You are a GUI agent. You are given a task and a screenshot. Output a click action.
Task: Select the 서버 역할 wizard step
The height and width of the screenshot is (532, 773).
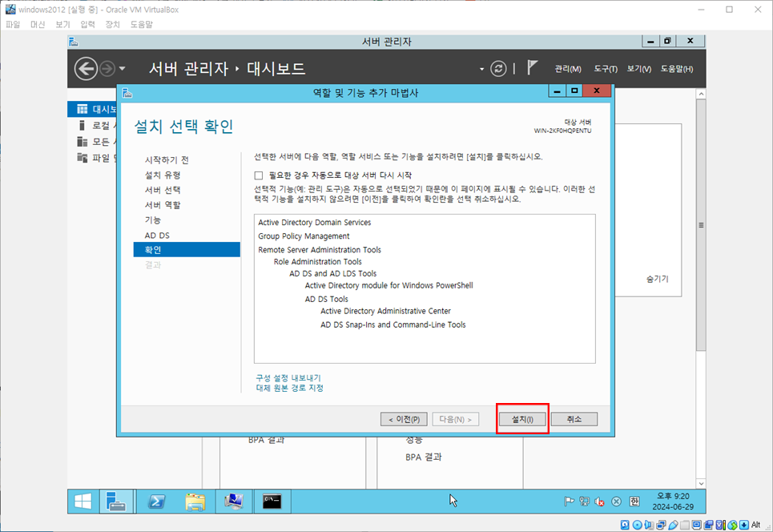(163, 204)
